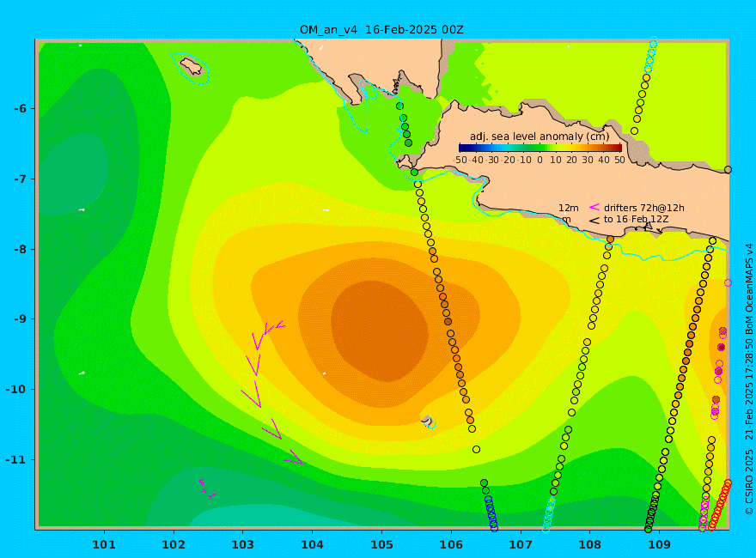756x558 pixels.
Task: Click the color bar tick label 0
Action: point(540,160)
